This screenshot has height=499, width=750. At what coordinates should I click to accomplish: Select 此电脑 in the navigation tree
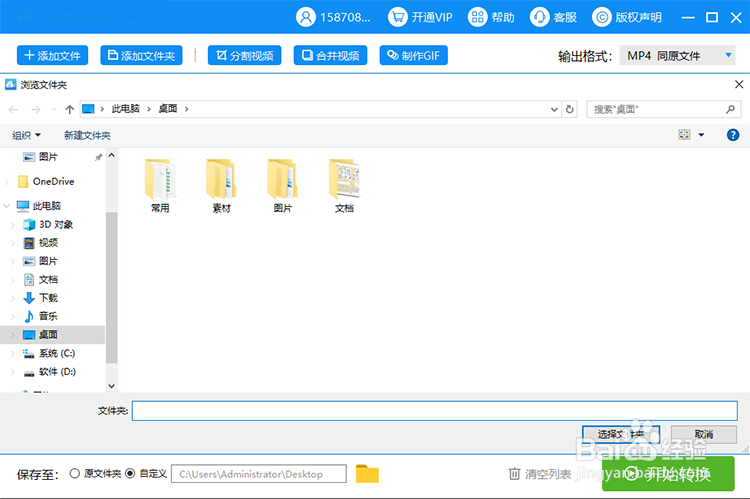[x=46, y=206]
